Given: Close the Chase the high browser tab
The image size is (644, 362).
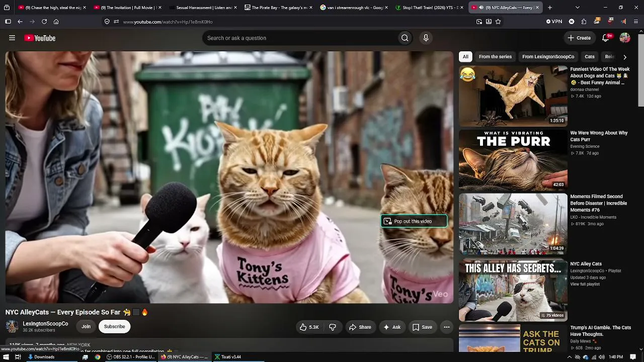Looking at the screenshot, I should [x=85, y=8].
